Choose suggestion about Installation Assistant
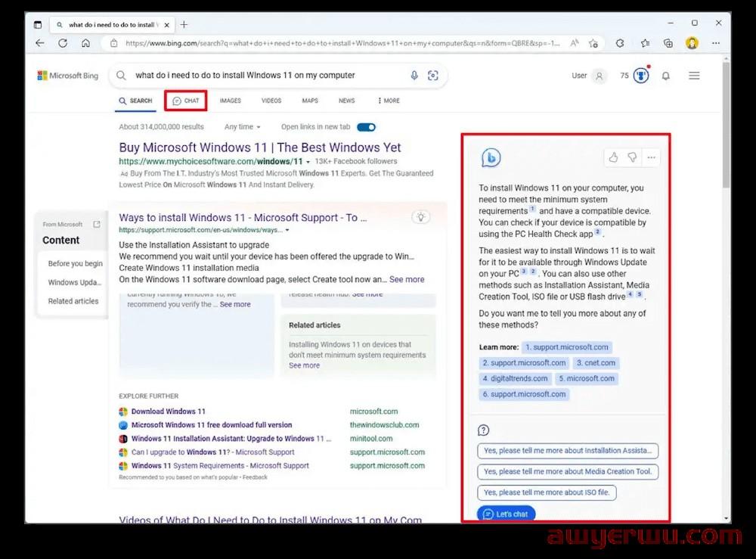The image size is (756, 559). pos(568,451)
